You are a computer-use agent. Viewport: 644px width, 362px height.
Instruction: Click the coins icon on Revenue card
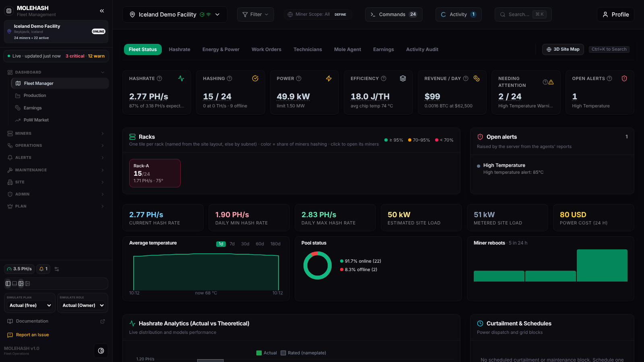click(x=477, y=78)
